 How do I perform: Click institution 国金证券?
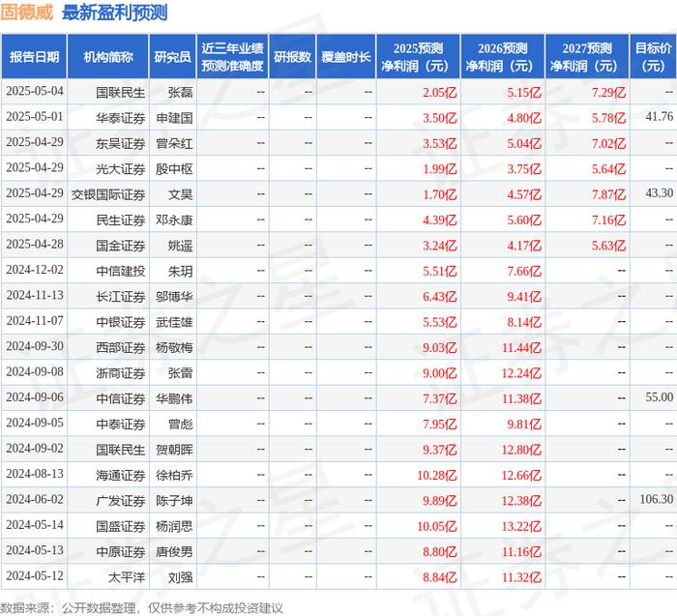coord(121,246)
